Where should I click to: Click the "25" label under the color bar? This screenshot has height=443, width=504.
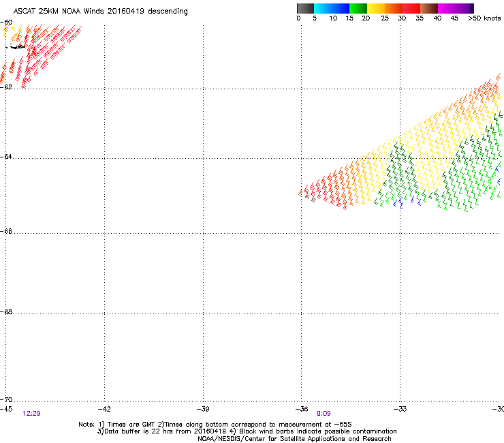click(x=385, y=18)
